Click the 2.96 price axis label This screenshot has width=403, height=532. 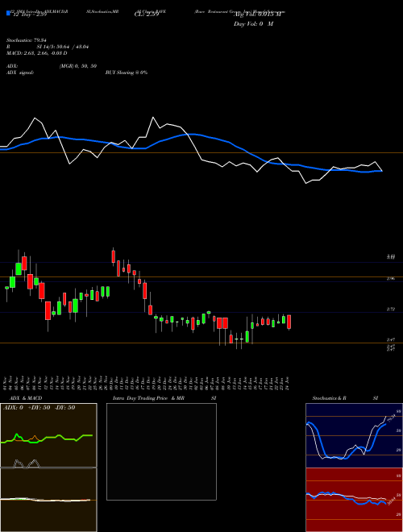pos(391,279)
